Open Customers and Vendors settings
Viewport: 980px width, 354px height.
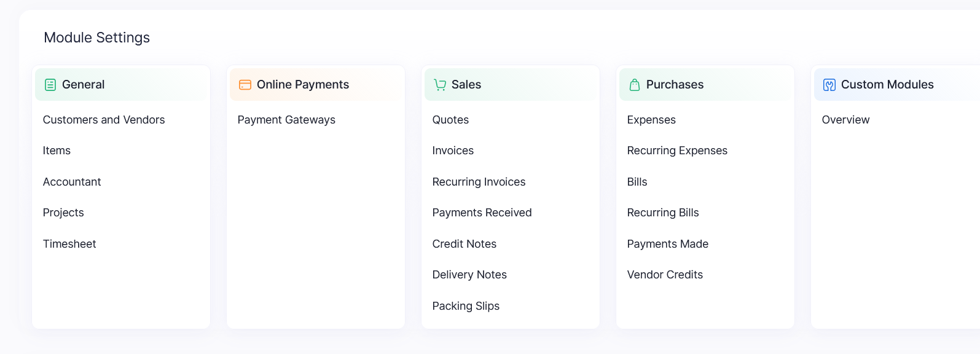tap(104, 120)
